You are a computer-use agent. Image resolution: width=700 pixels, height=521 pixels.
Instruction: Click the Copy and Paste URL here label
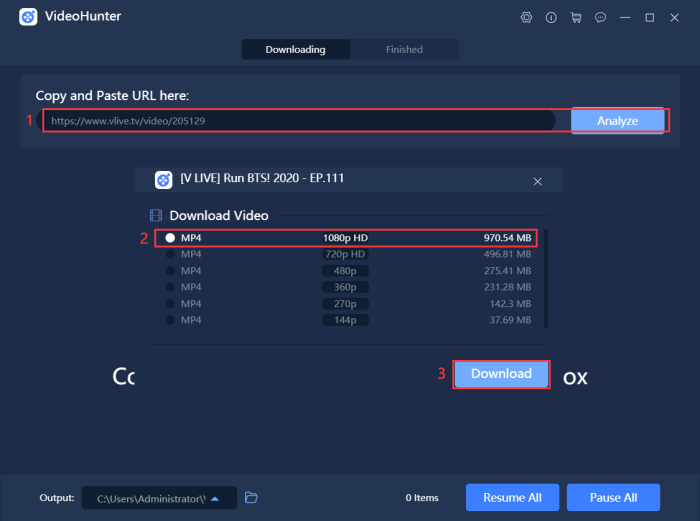pos(112,96)
